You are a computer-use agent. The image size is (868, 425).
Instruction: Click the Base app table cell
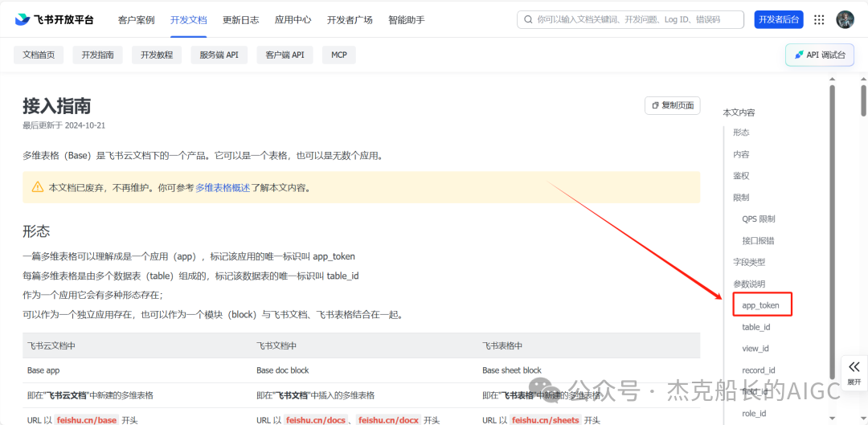(x=43, y=370)
